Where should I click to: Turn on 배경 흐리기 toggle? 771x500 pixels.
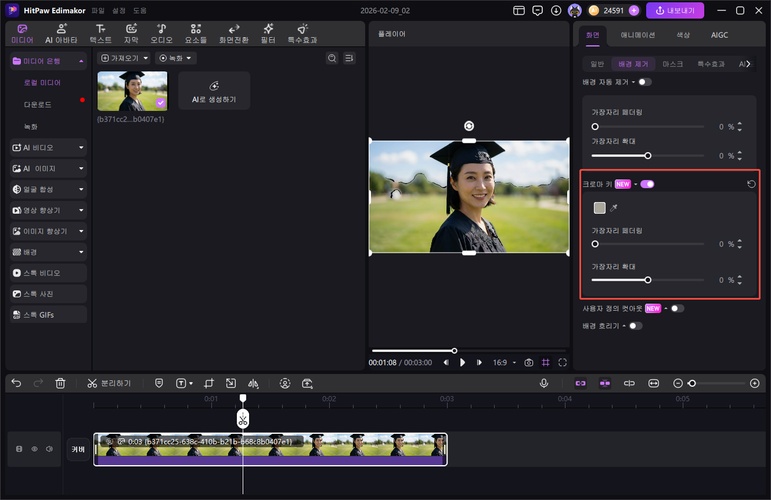[636, 326]
